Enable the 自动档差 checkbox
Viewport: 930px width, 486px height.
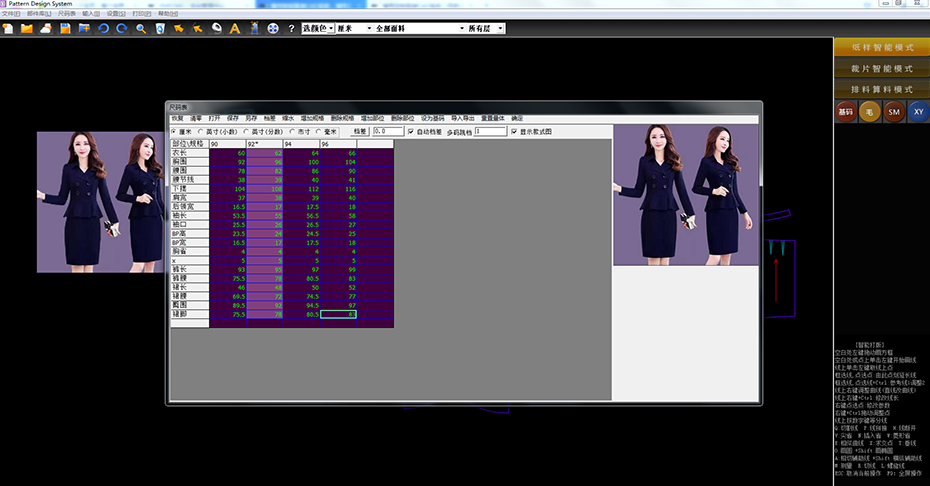click(x=410, y=131)
